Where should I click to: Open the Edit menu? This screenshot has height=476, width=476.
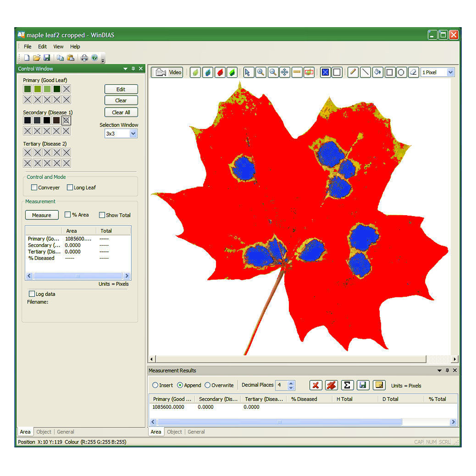coord(42,46)
